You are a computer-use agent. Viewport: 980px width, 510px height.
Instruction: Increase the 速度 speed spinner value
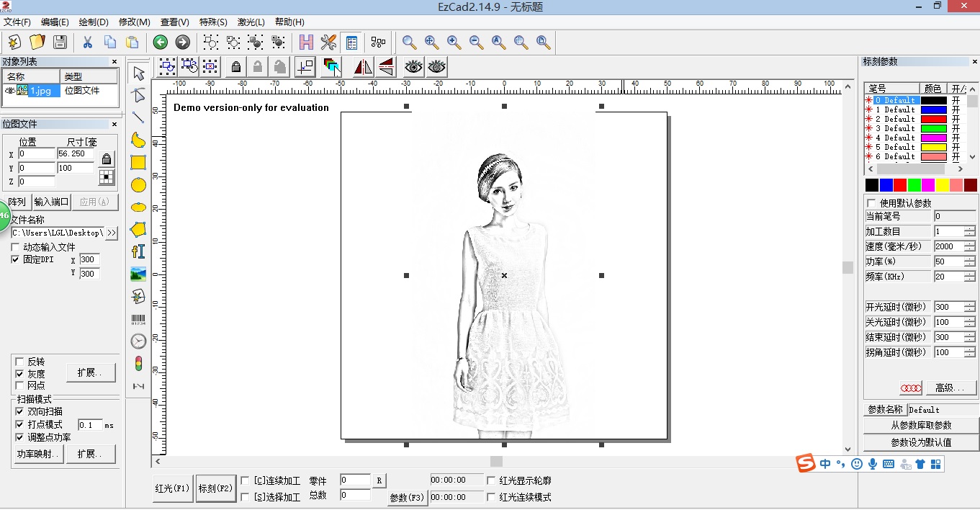[969, 243]
